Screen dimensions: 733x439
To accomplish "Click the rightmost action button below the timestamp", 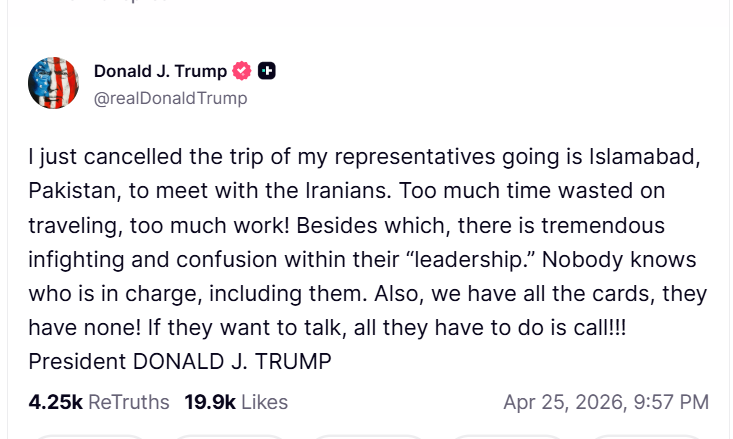I will pos(646,436).
